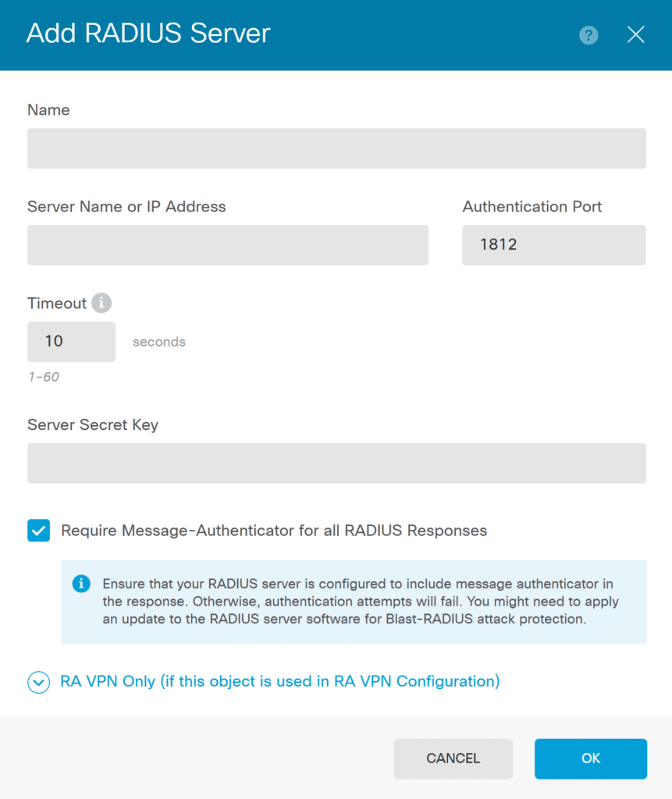Disable Require Message-Authenticator for all RADIUS Responses
Image resolution: width=672 pixels, height=799 pixels.
(x=38, y=530)
